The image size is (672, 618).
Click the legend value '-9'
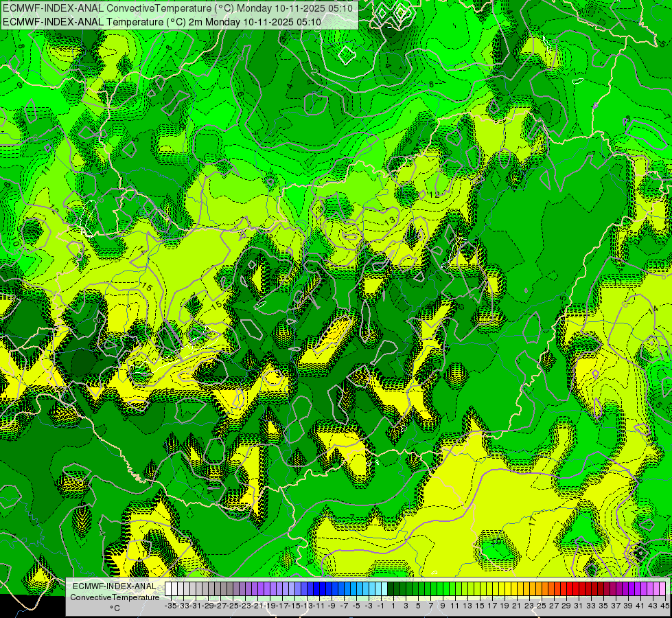click(x=332, y=606)
